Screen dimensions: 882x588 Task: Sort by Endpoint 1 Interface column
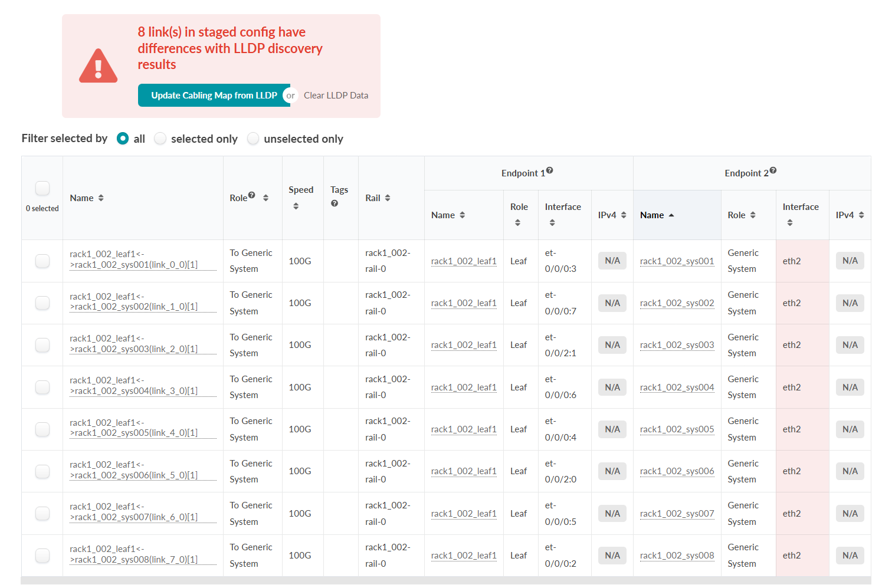tap(552, 223)
